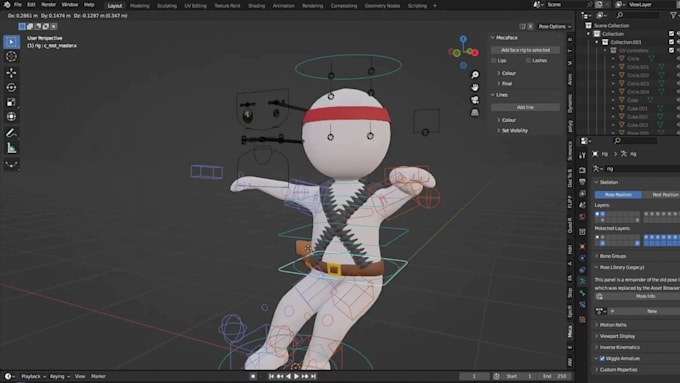Enable extend selection mode icon in header
This screenshot has height=383, width=680.
click(30, 26)
